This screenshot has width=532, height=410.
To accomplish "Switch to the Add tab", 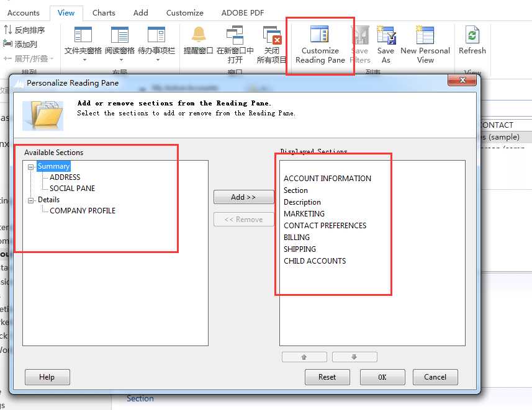I will (140, 13).
